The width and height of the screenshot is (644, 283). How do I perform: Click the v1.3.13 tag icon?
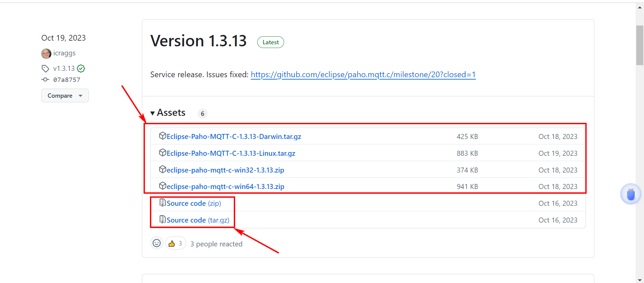pos(45,68)
